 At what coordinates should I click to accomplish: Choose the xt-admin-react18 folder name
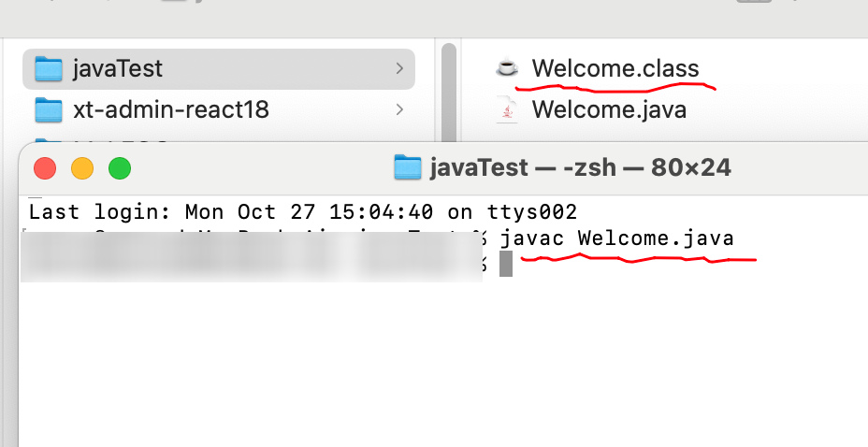pos(171,109)
